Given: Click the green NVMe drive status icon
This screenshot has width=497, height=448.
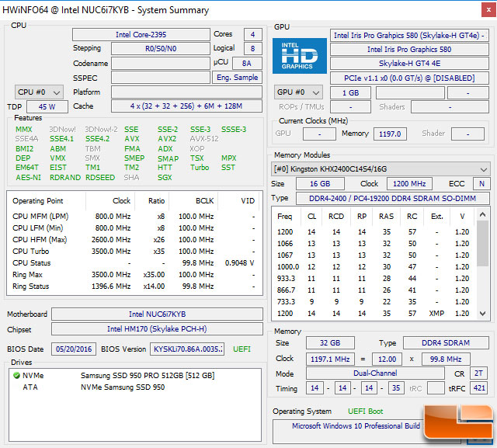Looking at the screenshot, I should pos(16,376).
